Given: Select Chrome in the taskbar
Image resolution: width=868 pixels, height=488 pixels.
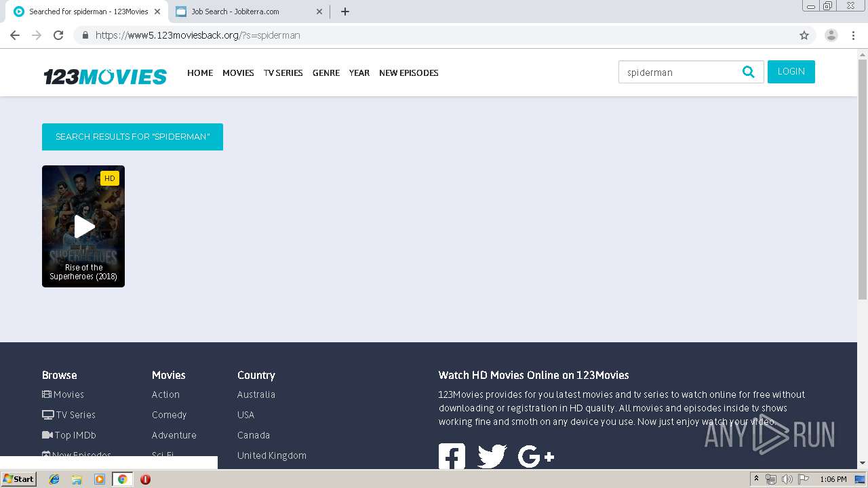Looking at the screenshot, I should 122,479.
